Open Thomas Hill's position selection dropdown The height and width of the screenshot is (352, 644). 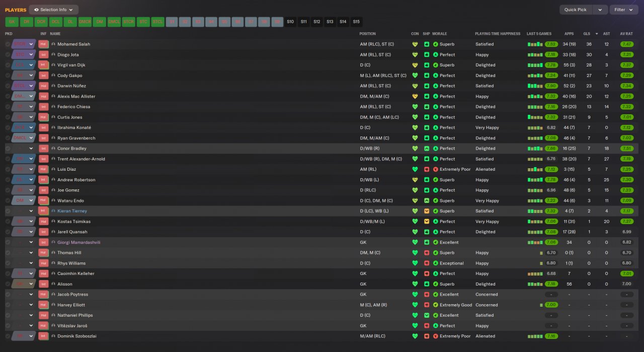click(24, 253)
